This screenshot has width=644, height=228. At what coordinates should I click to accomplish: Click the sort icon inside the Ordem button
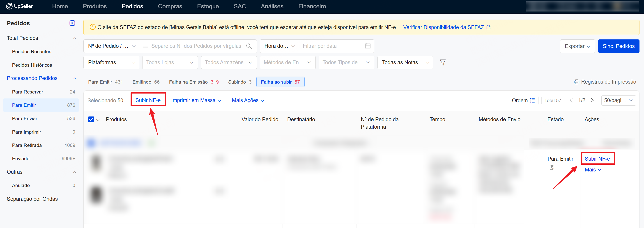(533, 100)
